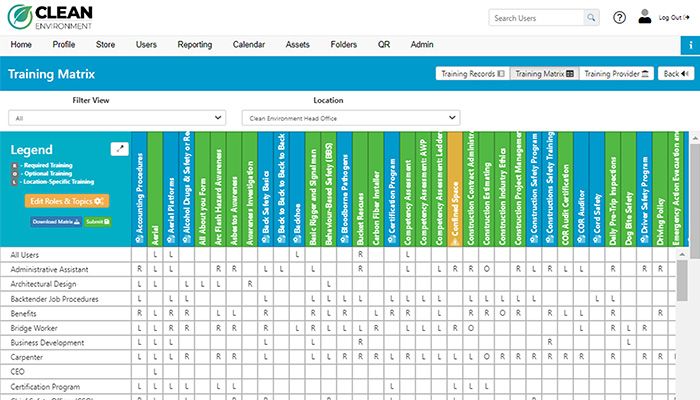Select the Back to Back column header
The width and height of the screenshot is (700, 400).
pos(281,189)
